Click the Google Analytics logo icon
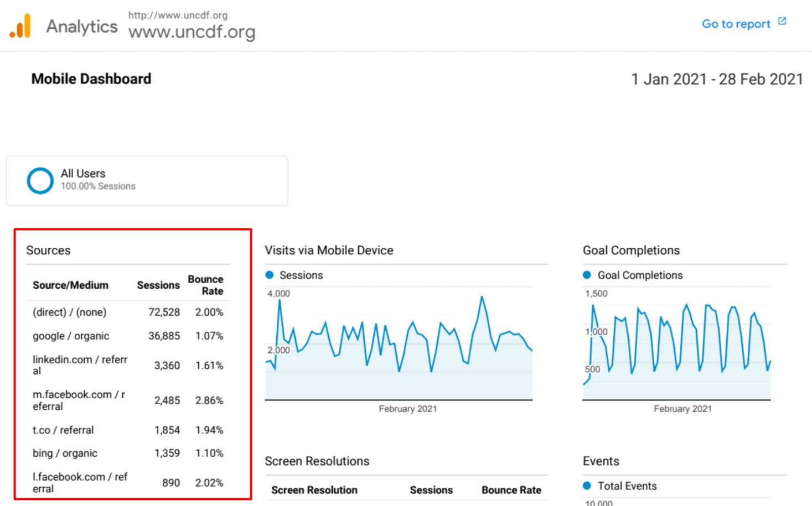 click(20, 26)
